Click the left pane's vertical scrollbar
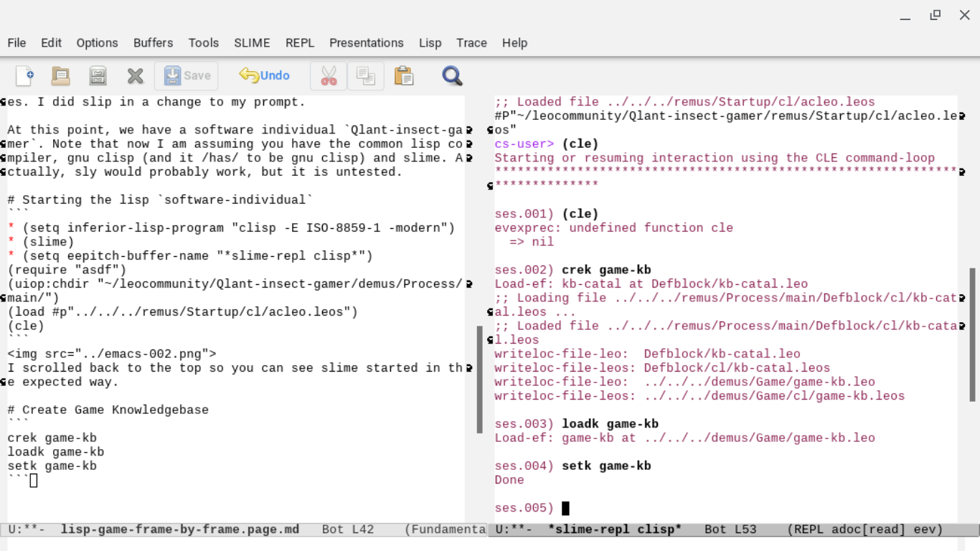The height and width of the screenshot is (551, 980). (480, 380)
